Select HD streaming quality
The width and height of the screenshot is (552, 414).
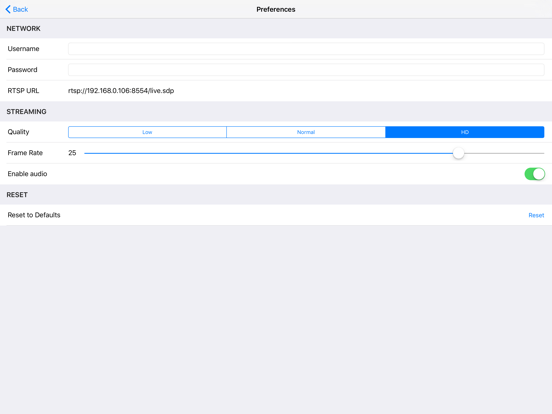(x=465, y=132)
